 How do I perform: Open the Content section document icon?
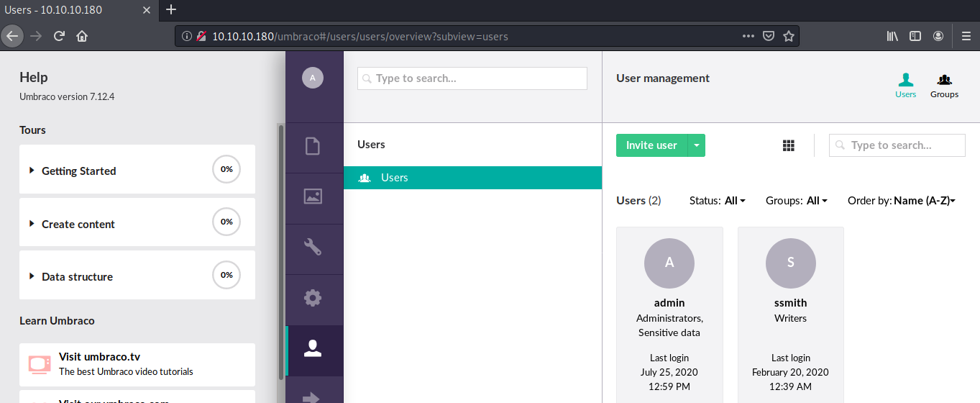313,147
